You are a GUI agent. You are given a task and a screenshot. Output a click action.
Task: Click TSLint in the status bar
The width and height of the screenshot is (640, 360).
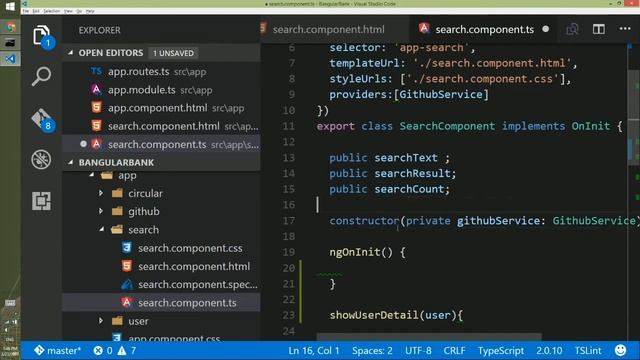click(x=588, y=351)
